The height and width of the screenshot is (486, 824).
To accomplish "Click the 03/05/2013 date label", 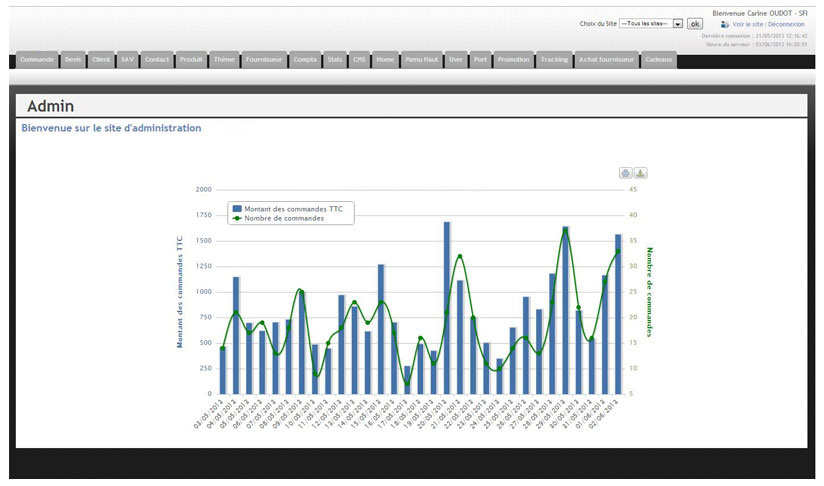I will click(x=208, y=415).
